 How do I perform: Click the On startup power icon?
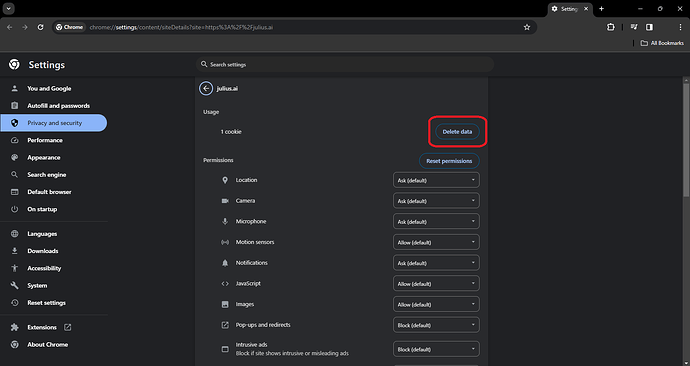15,209
